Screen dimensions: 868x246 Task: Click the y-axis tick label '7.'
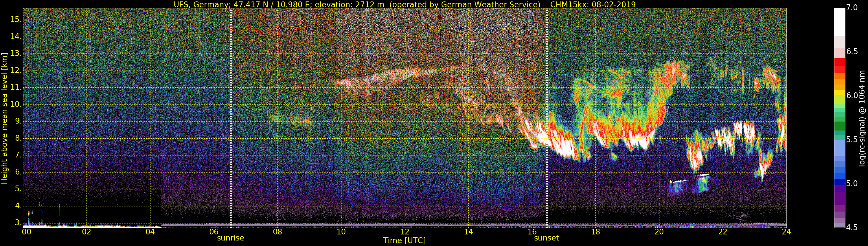coord(18,155)
